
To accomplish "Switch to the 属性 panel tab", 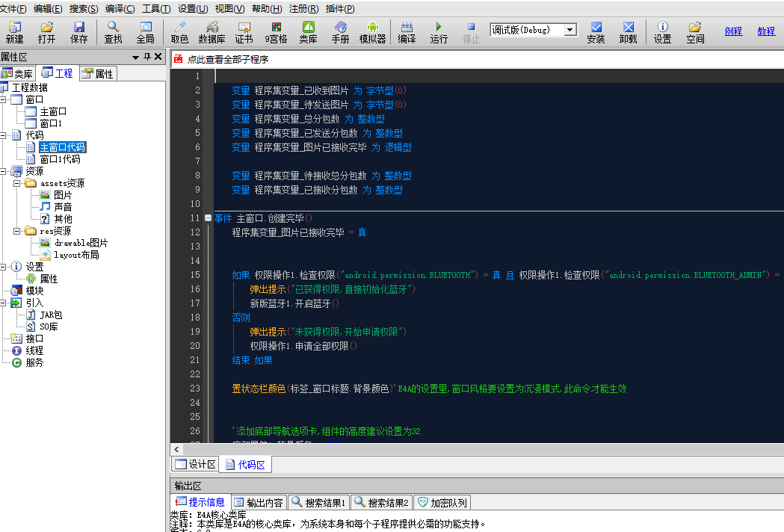I will tap(98, 73).
